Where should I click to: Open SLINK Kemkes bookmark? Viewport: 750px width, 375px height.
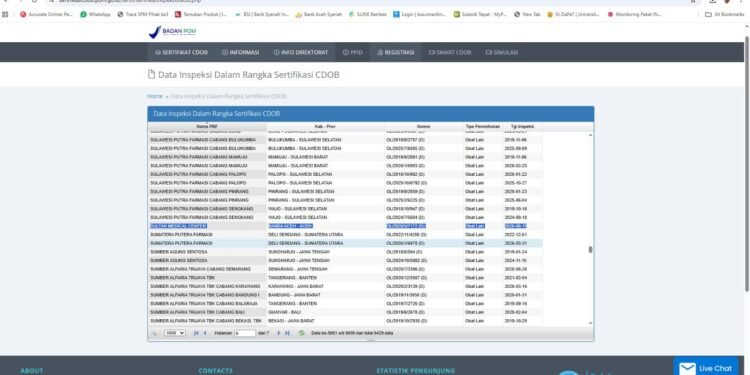coord(368,14)
